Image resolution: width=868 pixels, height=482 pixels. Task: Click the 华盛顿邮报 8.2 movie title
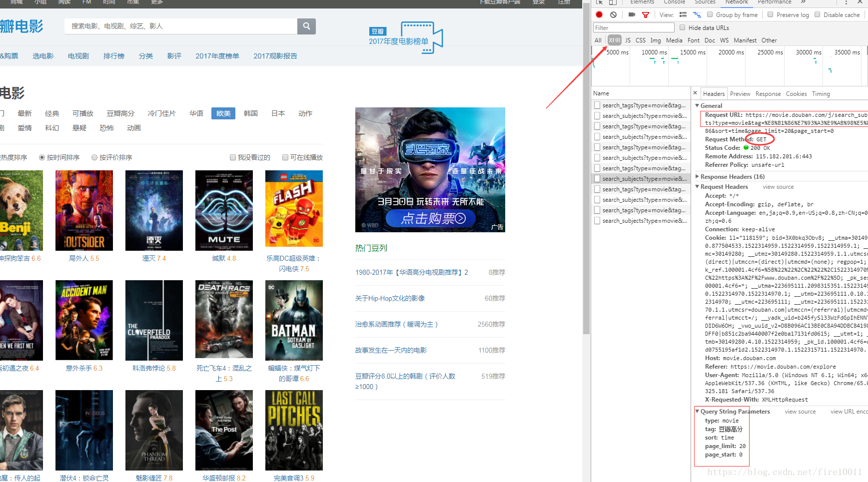[224, 478]
